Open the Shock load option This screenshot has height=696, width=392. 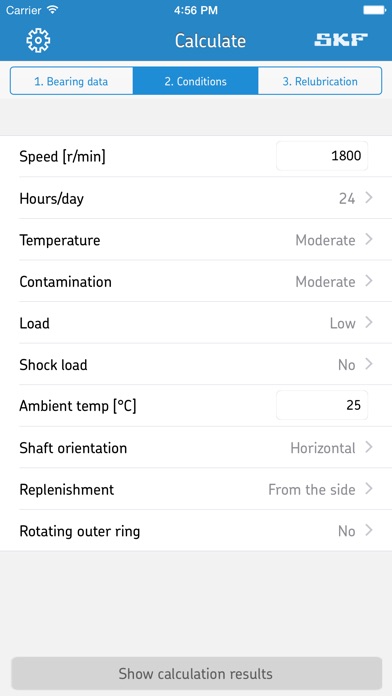coord(196,364)
